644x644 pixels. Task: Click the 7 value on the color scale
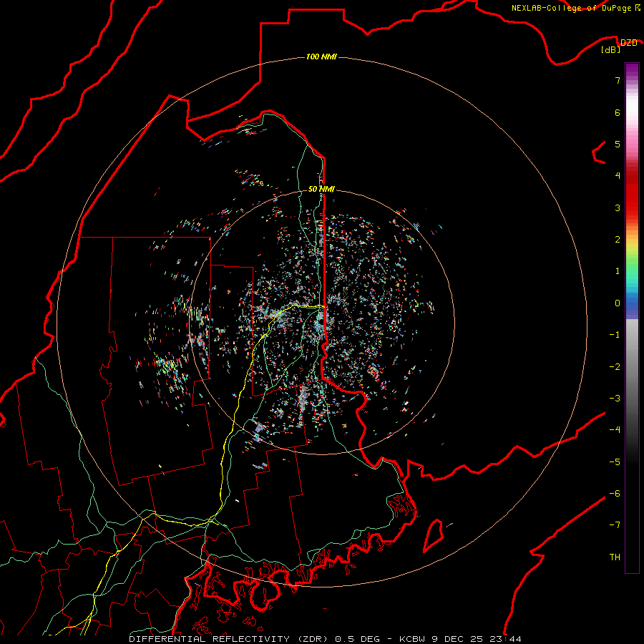click(x=618, y=80)
